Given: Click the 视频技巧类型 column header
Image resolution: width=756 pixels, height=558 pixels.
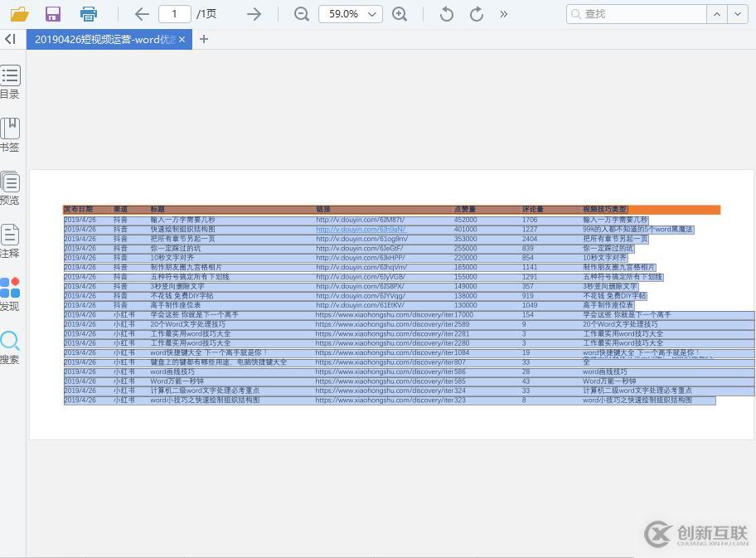Looking at the screenshot, I should pos(604,209).
